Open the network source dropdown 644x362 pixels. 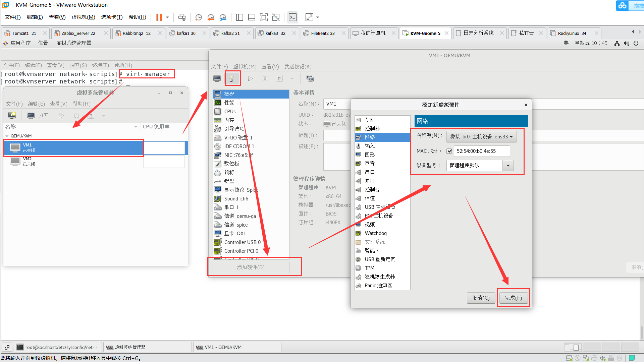pyautogui.click(x=481, y=137)
